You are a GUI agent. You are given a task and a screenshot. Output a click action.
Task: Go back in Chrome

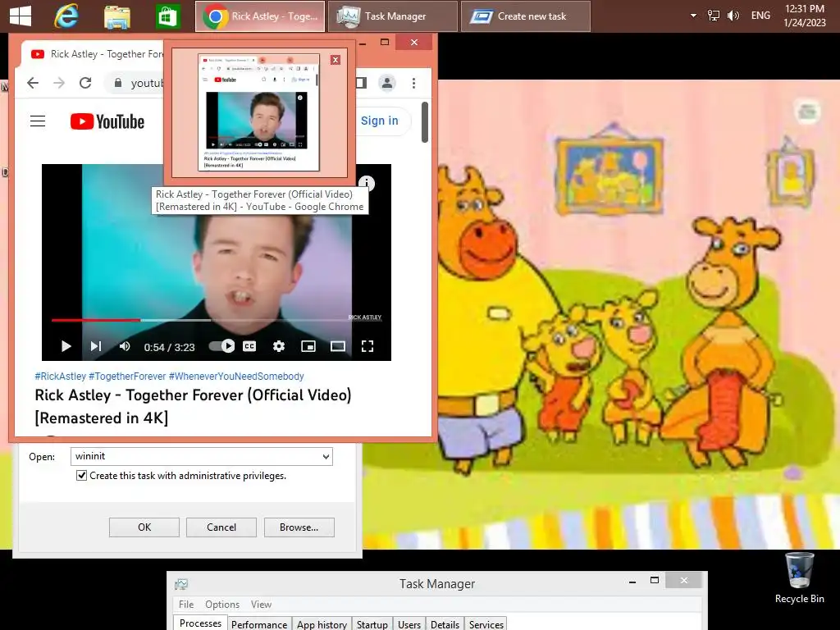coord(33,83)
